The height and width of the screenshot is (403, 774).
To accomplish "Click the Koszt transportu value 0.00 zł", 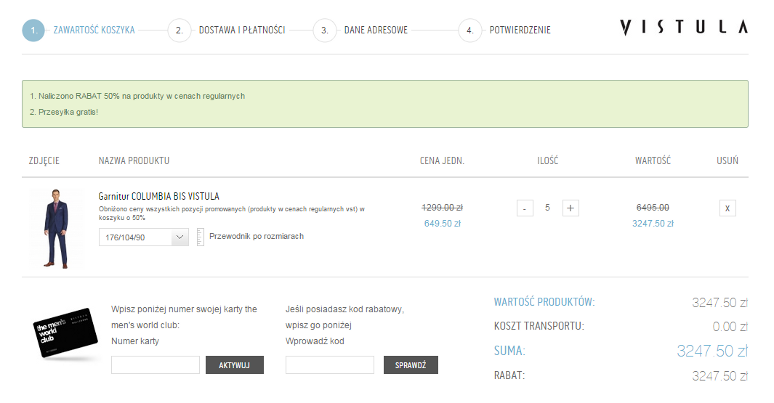I will [730, 326].
